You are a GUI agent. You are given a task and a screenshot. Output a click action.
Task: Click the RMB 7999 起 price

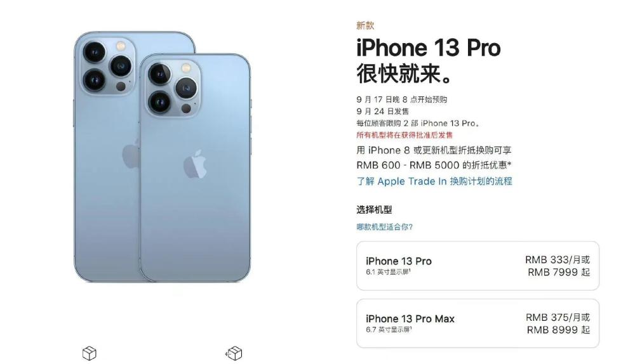coord(558,272)
